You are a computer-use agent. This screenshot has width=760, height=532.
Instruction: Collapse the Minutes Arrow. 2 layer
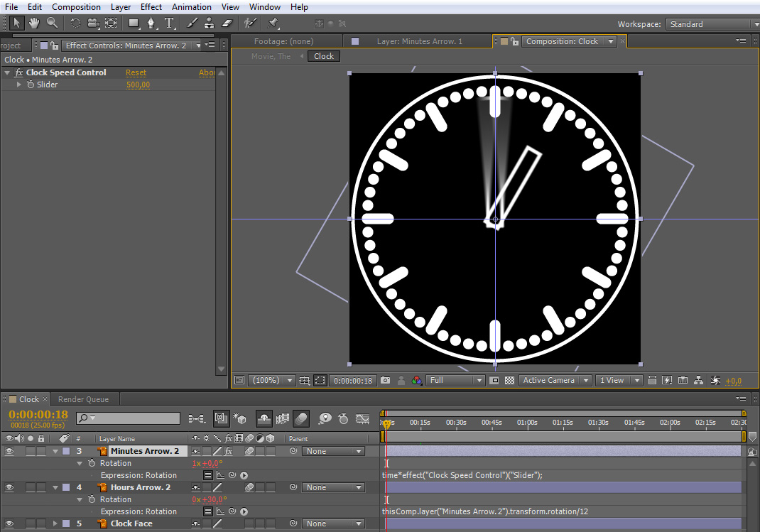point(55,451)
